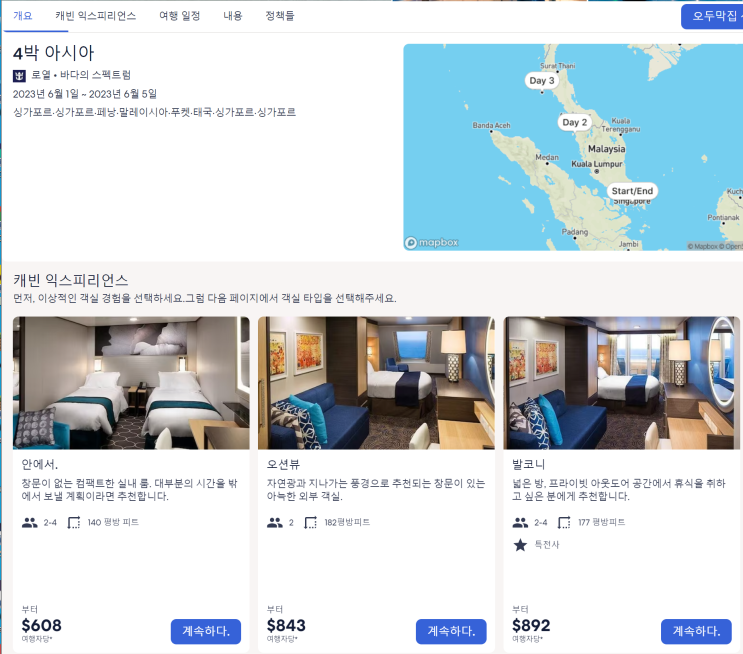Click the Start/End Singapore map marker
Image resolution: width=743 pixels, height=654 pixels.
click(632, 191)
